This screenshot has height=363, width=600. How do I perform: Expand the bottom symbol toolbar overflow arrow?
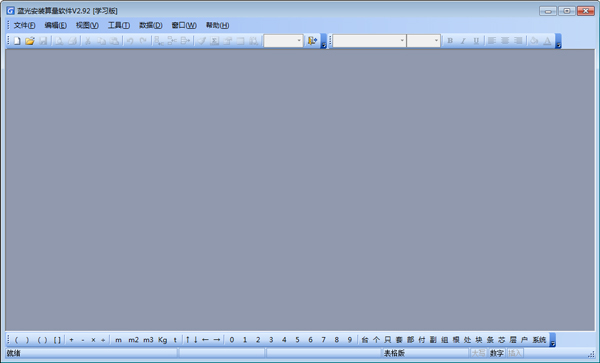click(553, 340)
